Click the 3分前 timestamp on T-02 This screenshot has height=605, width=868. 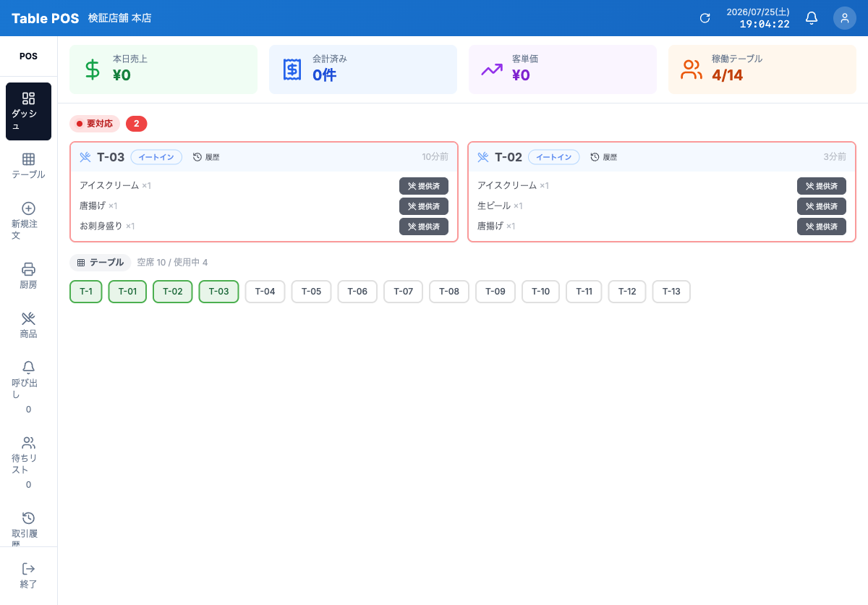[x=835, y=157]
